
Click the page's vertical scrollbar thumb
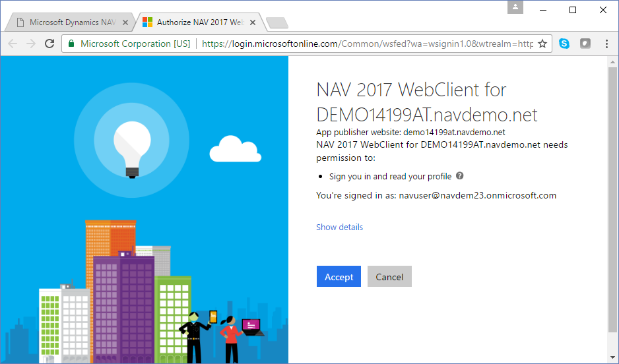[x=613, y=198]
